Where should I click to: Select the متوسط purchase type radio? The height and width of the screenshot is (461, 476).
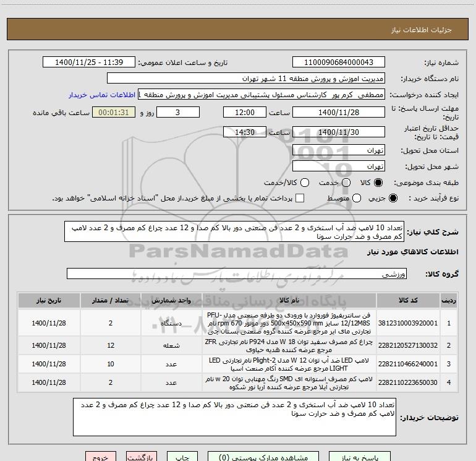(x=357, y=198)
